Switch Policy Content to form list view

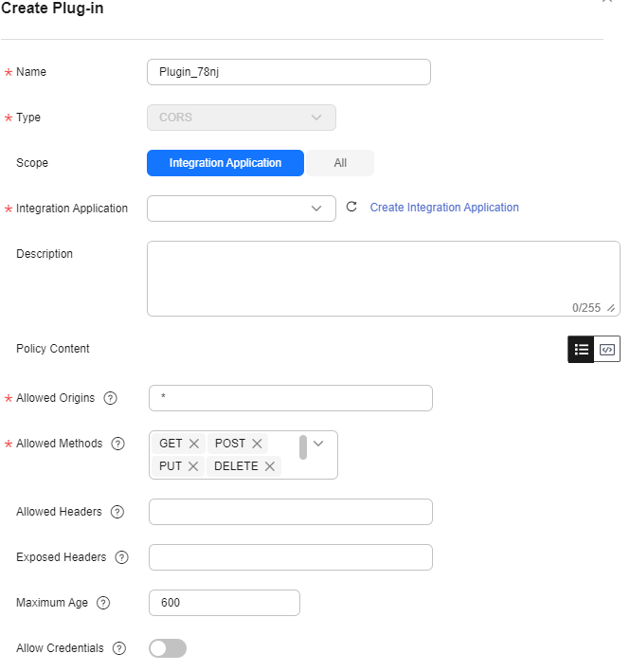[581, 350]
